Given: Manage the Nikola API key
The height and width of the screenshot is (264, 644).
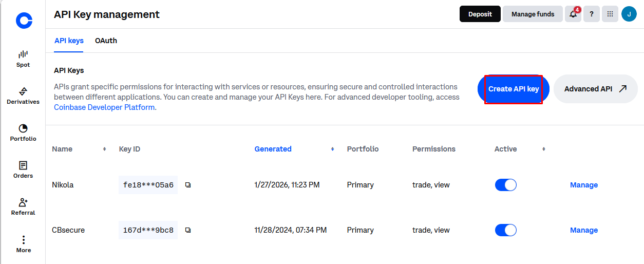Looking at the screenshot, I should tap(584, 185).
